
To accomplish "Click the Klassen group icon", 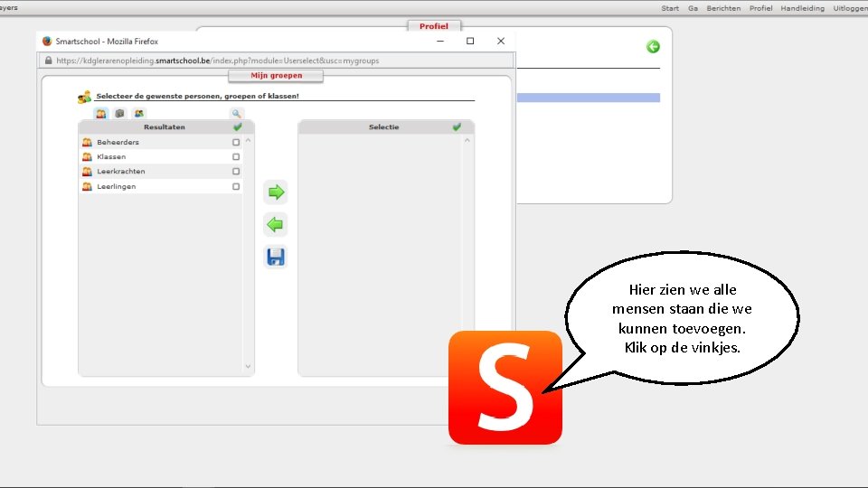I will pyautogui.click(x=87, y=157).
